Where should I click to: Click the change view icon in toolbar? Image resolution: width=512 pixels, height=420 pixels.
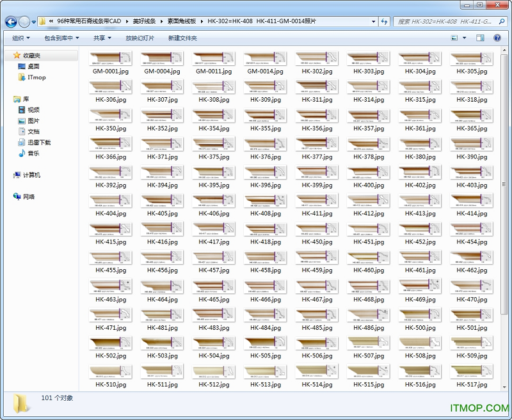454,38
